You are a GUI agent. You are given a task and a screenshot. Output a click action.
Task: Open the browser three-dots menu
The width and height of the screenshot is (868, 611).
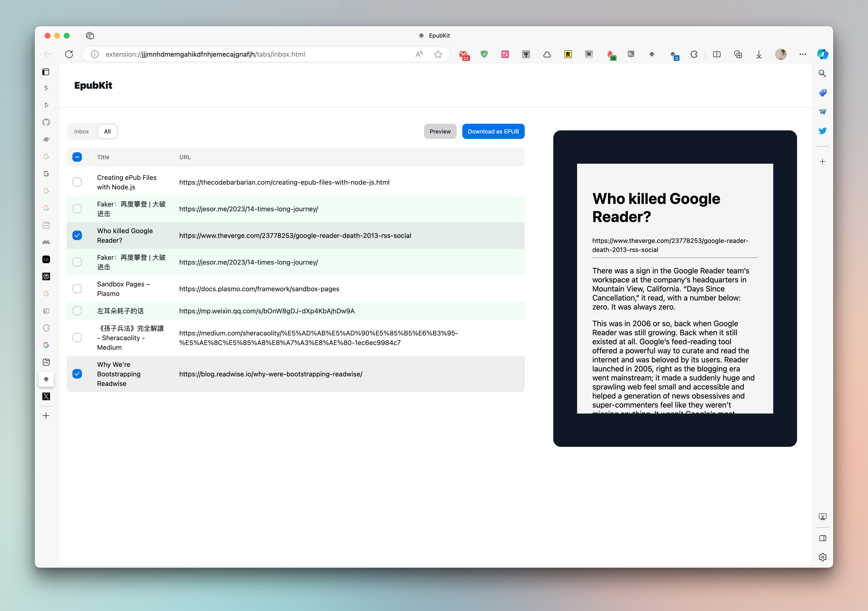tap(803, 54)
